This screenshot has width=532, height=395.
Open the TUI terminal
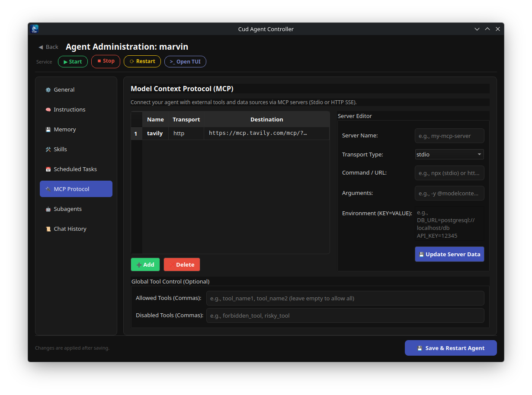[x=185, y=62]
